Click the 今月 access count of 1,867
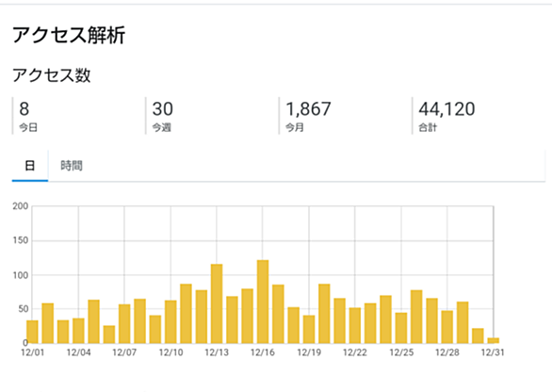Image resolution: width=552 pixels, height=392 pixels. tap(308, 108)
